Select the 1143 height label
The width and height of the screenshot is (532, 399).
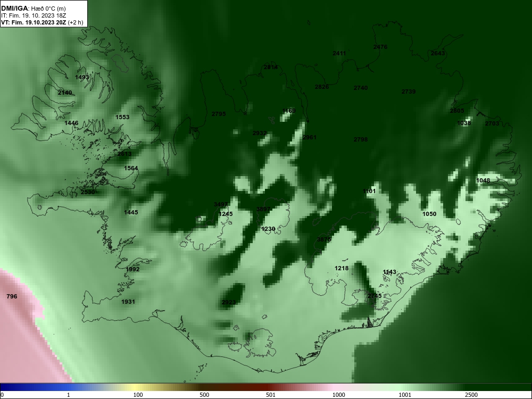pos(389,272)
